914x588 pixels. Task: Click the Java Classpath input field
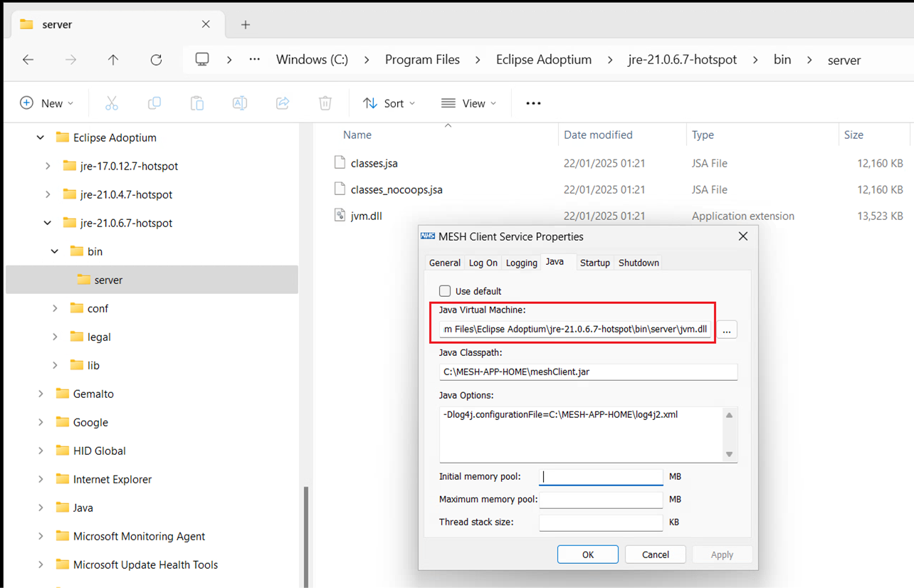point(588,372)
